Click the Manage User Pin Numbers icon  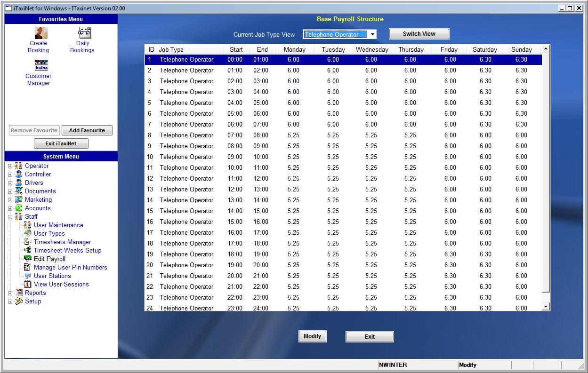(27, 268)
